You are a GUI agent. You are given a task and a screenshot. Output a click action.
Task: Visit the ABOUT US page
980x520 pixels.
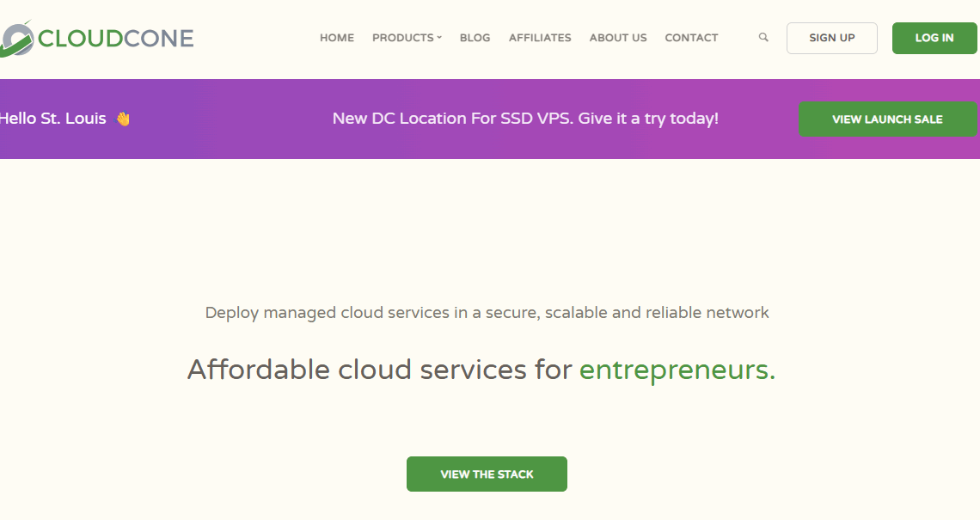tap(618, 38)
